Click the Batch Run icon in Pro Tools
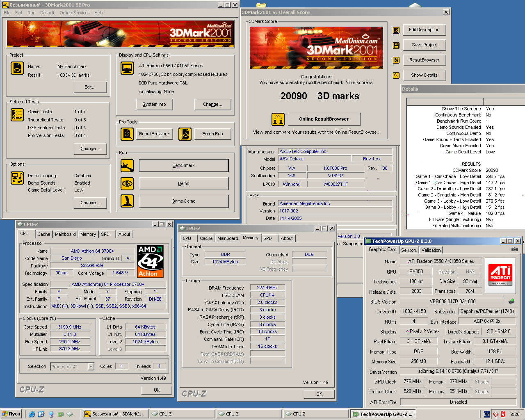The image size is (525, 420). click(x=185, y=134)
